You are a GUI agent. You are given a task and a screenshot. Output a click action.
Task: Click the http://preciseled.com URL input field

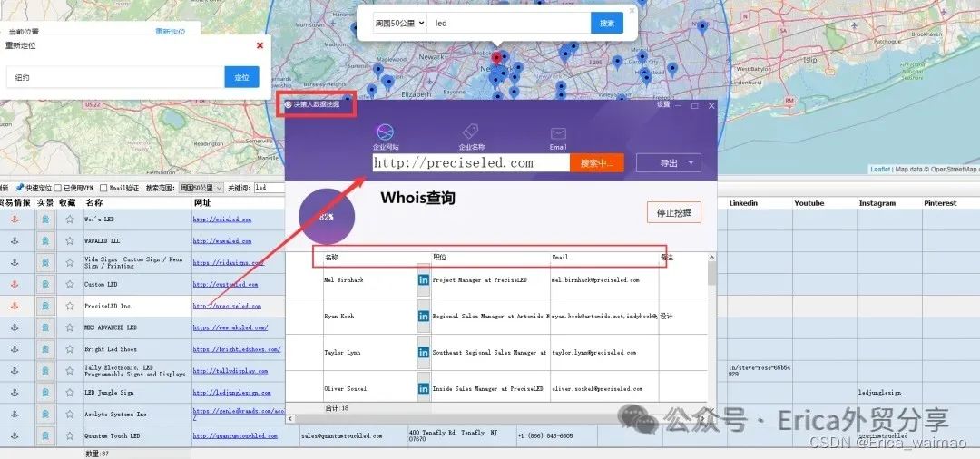(471, 163)
